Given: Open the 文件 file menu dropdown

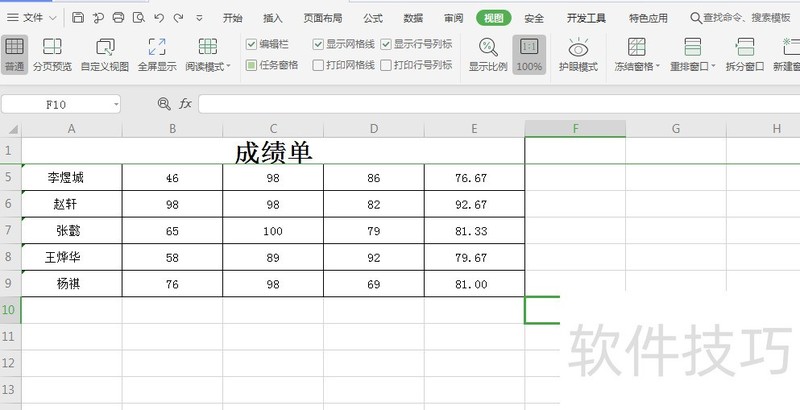Looking at the screenshot, I should (33, 18).
